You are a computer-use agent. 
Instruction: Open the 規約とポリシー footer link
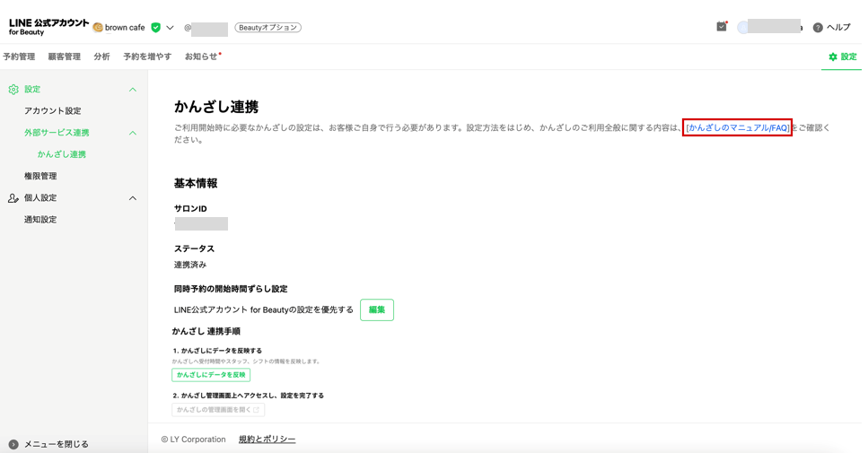pyautogui.click(x=267, y=440)
